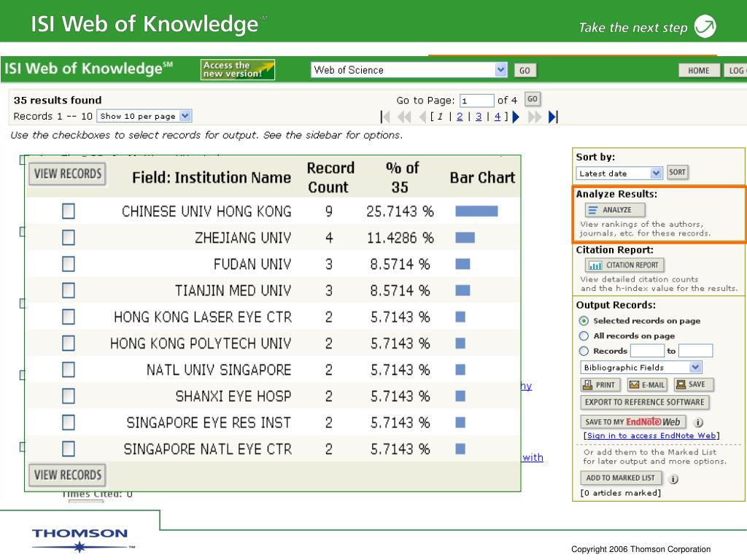Go back ten pages with double-left arrow
Image resolution: width=747 pixels, height=560 pixels.
tap(404, 117)
